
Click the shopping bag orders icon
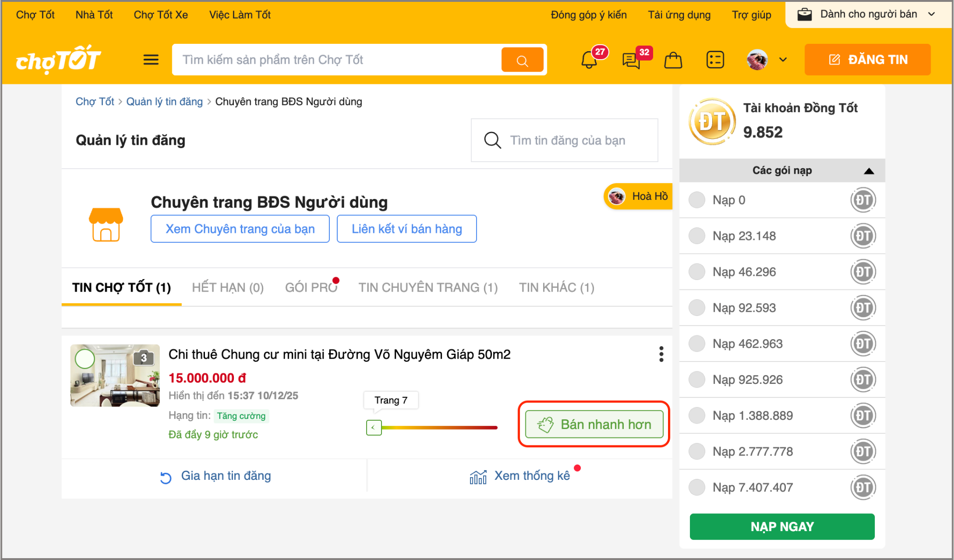click(x=673, y=60)
